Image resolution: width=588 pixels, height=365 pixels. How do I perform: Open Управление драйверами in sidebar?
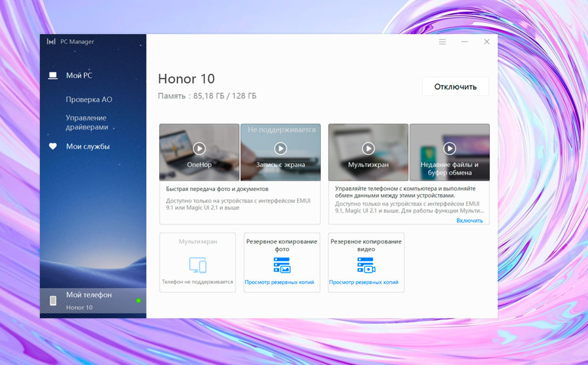[x=87, y=122]
